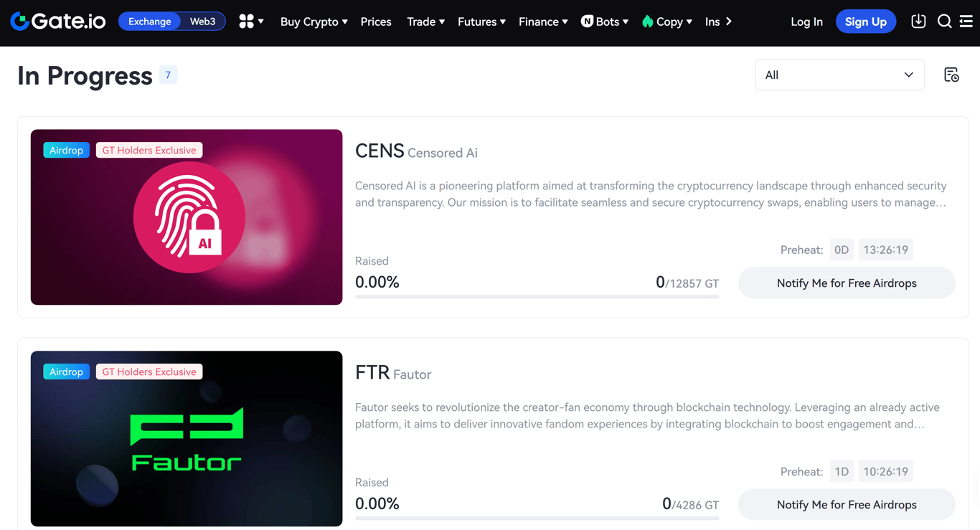Click the search magnifier icon

pyautogui.click(x=944, y=22)
